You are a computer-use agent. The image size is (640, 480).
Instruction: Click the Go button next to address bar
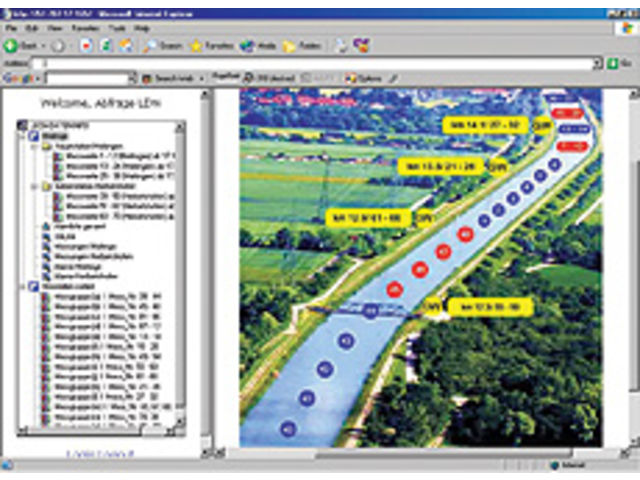point(619,62)
